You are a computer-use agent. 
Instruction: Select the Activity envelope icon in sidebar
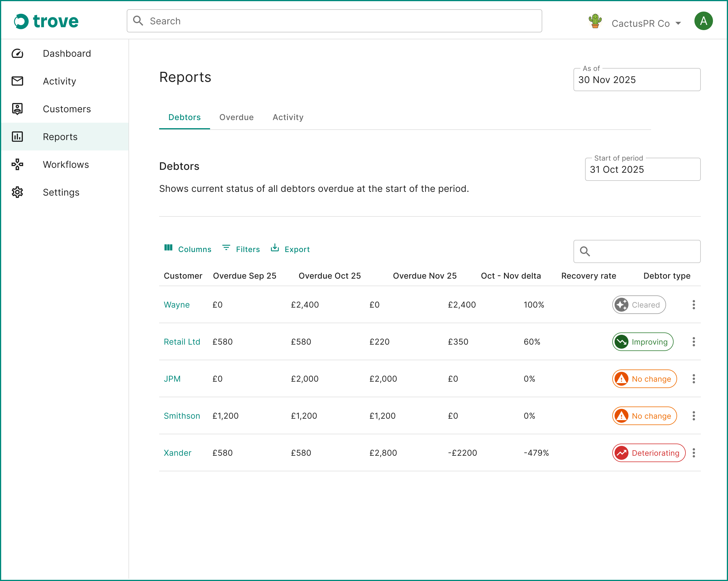[18, 81]
